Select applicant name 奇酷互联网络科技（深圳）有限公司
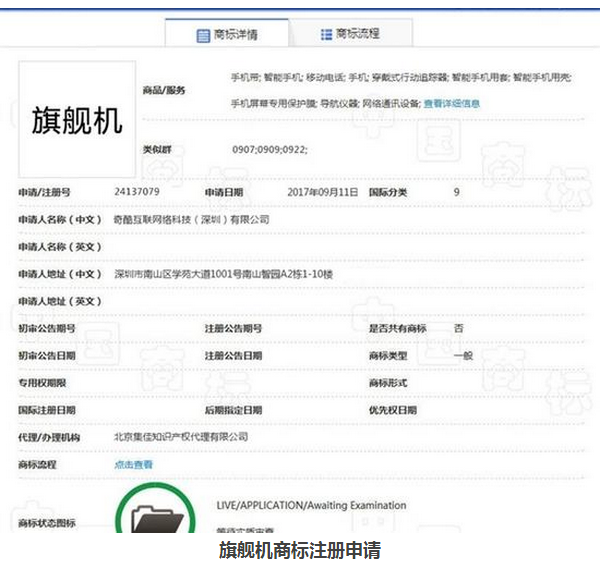The image size is (602, 572). [192, 220]
